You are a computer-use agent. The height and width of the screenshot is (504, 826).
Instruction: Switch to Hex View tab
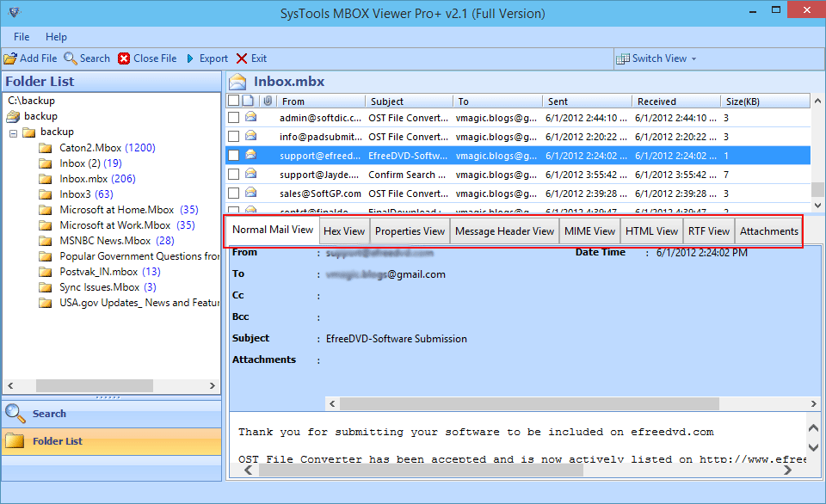coord(344,231)
